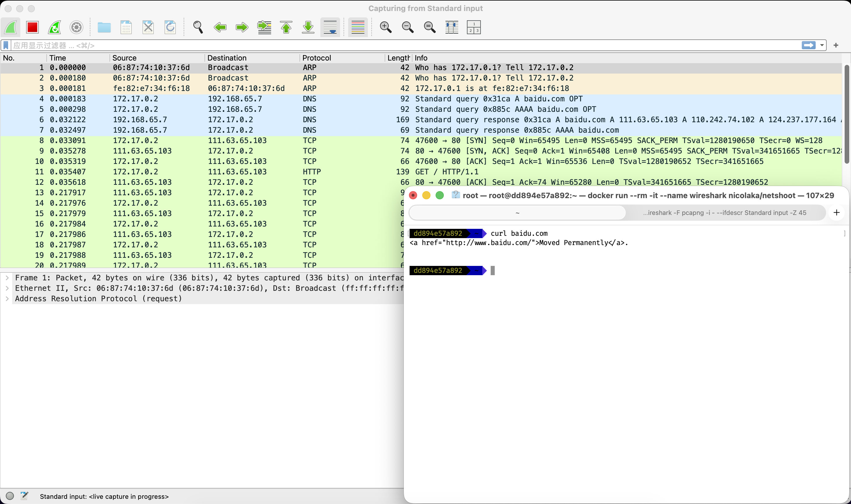Expand the Frame 1 details row
Viewport: 851px width, 504px height.
coord(7,278)
